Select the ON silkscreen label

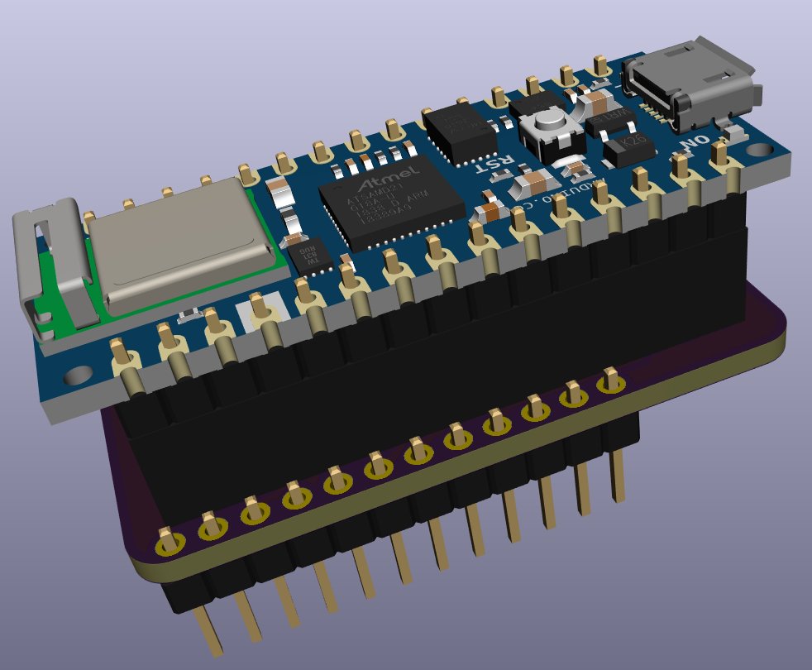(695, 141)
